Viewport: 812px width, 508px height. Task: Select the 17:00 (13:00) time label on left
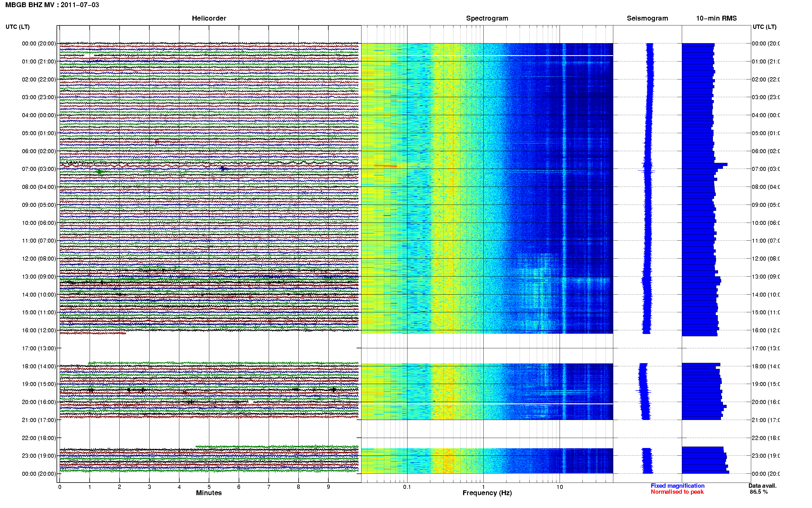[x=39, y=348]
